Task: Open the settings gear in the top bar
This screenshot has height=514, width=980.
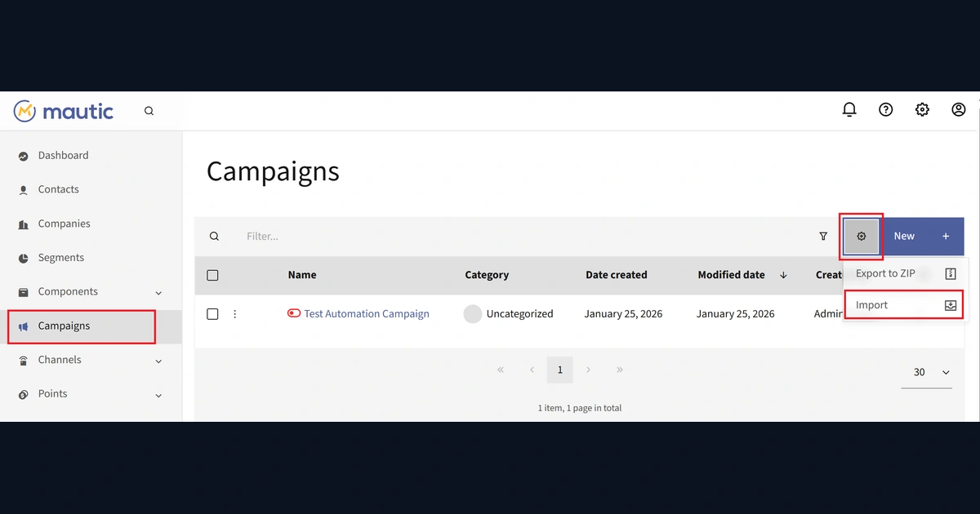Action: [x=922, y=109]
